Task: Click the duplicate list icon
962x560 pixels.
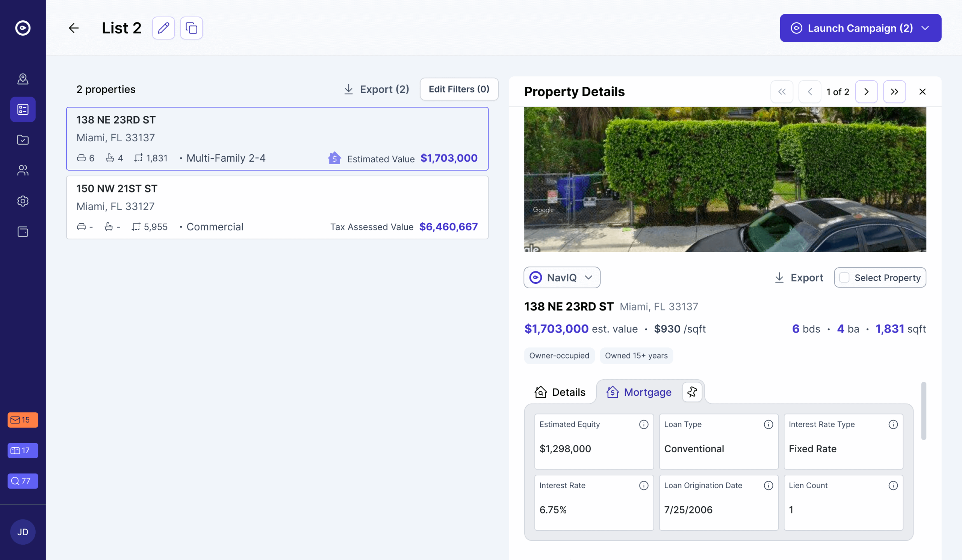Action: click(191, 28)
